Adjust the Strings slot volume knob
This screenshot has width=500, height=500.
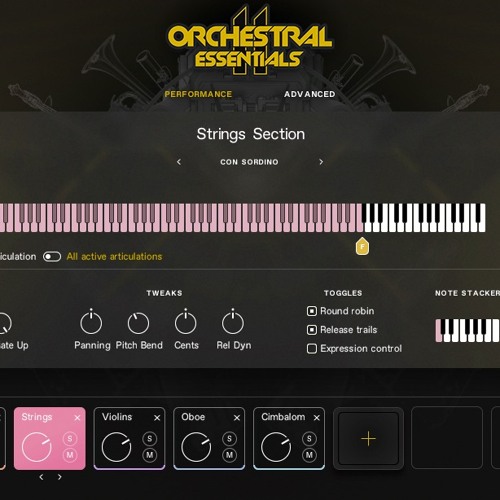pyautogui.click(x=36, y=447)
